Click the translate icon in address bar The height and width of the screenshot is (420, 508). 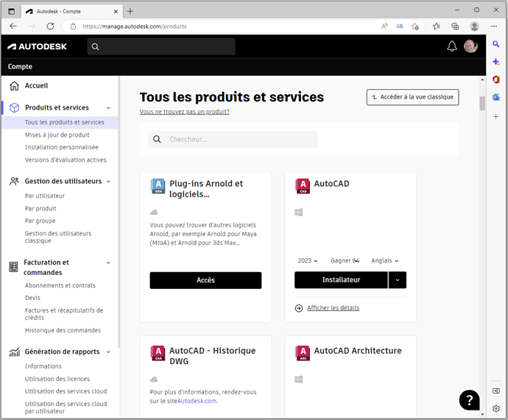400,26
